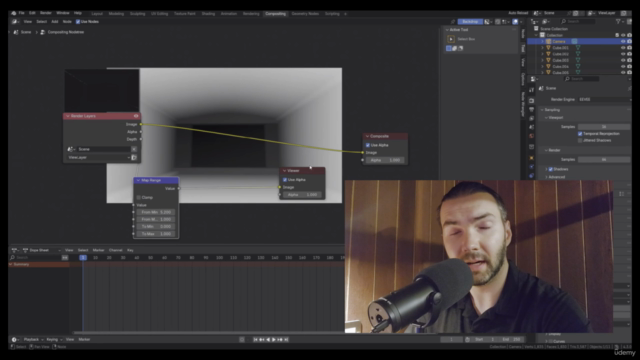Screen dimensions: 640x360
Task: Disable Temporal Reprojection checkbox
Action: point(580,133)
